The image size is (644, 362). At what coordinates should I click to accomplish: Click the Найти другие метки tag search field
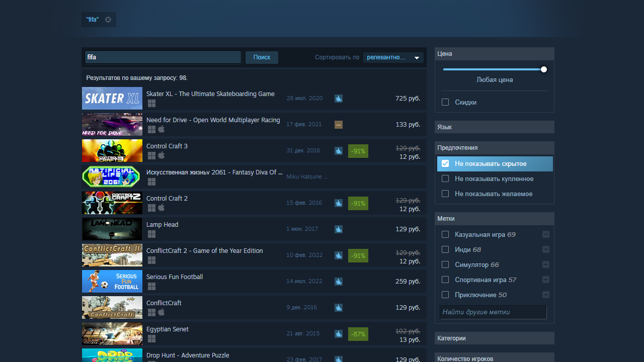point(493,312)
